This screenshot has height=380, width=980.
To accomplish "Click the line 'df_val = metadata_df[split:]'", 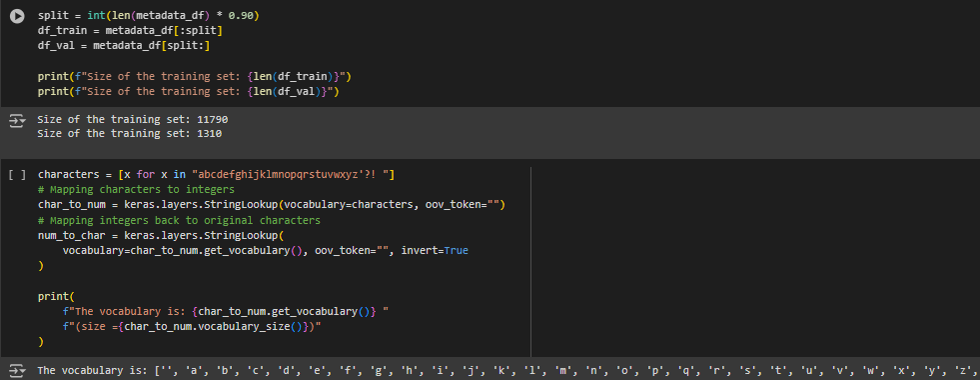I will pyautogui.click(x=124, y=46).
